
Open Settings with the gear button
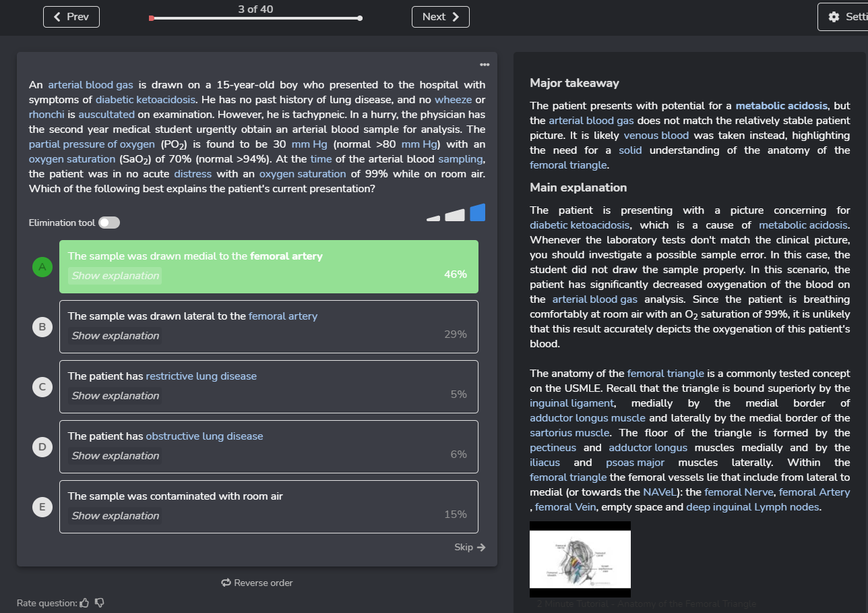coord(843,17)
